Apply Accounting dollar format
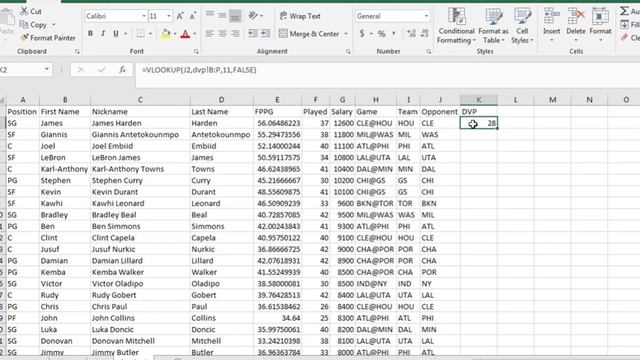 point(362,33)
